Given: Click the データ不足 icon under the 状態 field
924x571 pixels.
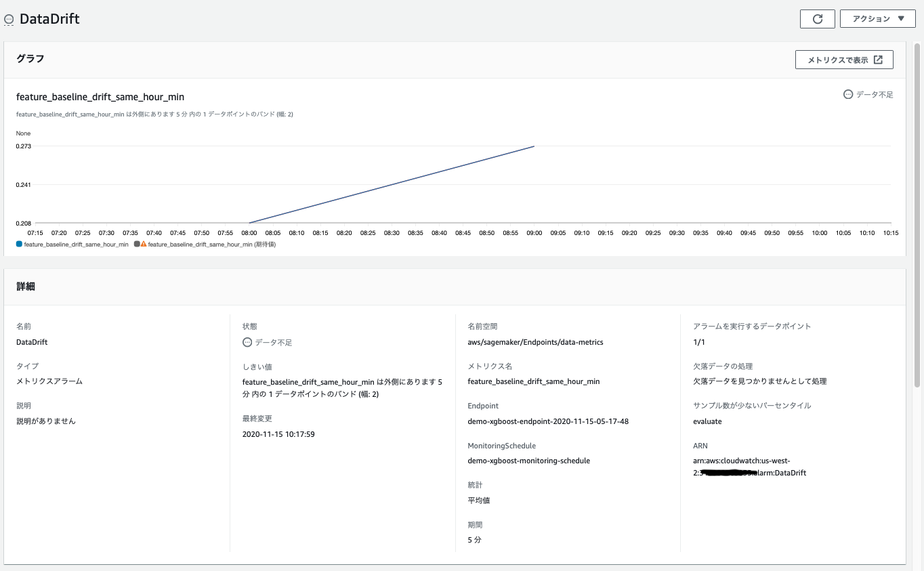Looking at the screenshot, I should tap(248, 342).
